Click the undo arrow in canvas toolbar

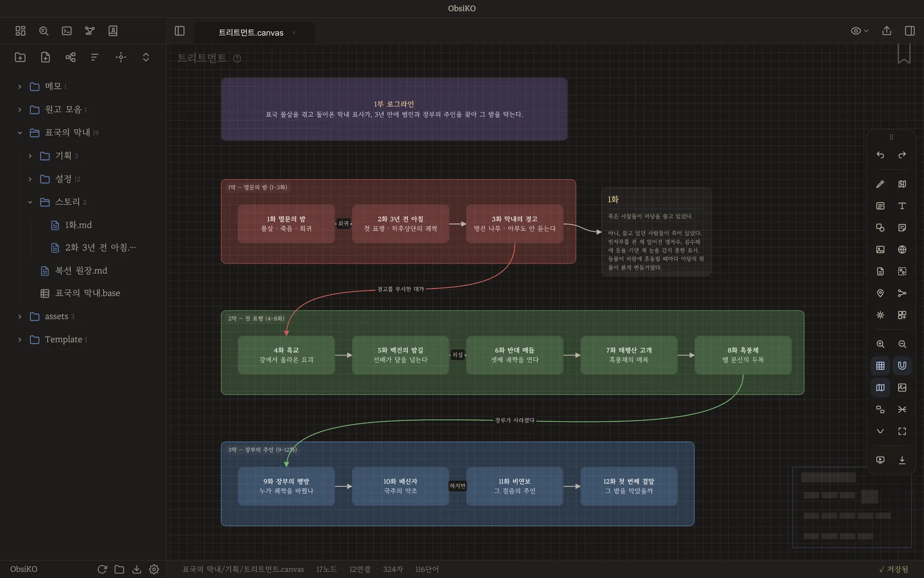[880, 155]
